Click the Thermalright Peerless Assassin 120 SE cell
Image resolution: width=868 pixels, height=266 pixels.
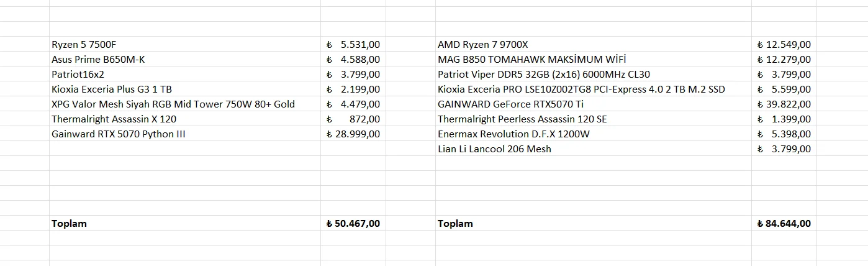click(594, 119)
